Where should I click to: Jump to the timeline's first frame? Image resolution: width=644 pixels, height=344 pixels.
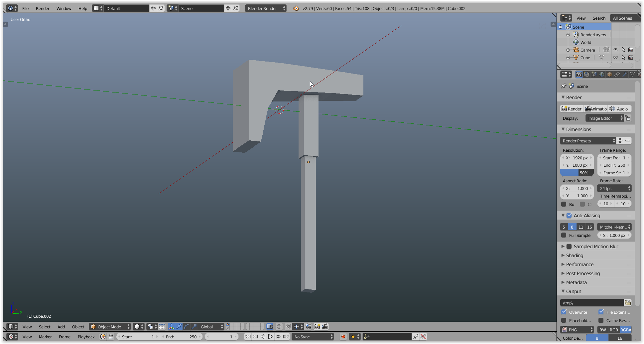(x=248, y=337)
